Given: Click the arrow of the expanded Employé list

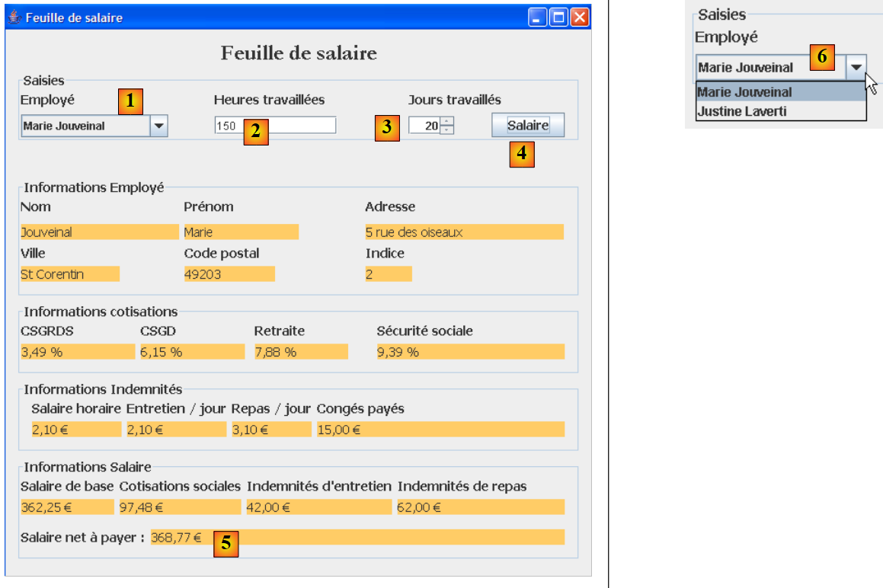Looking at the screenshot, I should [x=856, y=67].
